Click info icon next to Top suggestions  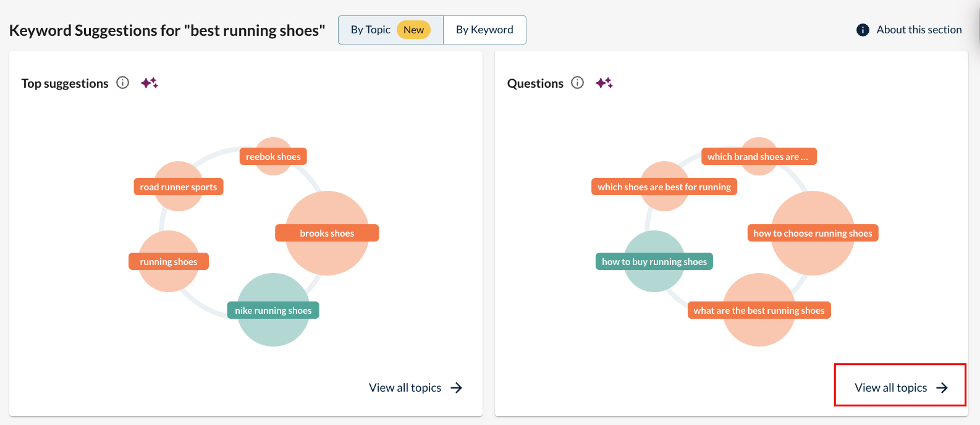(x=123, y=83)
